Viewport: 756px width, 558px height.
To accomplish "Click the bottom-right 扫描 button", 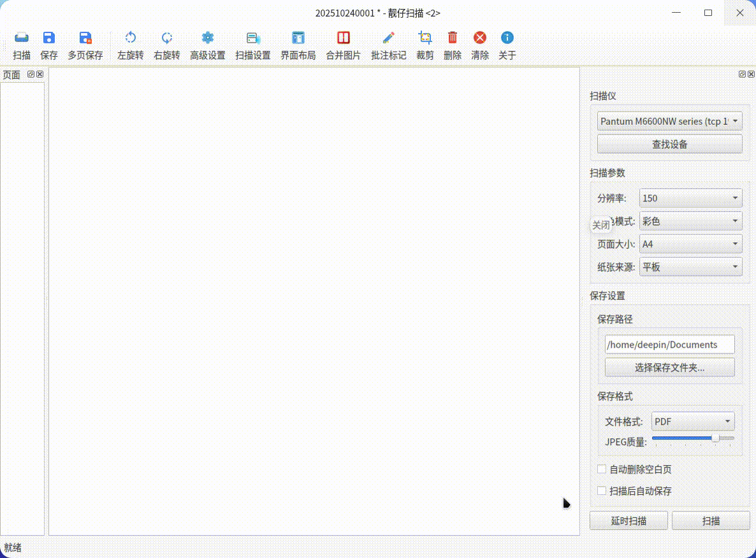I will pos(711,521).
